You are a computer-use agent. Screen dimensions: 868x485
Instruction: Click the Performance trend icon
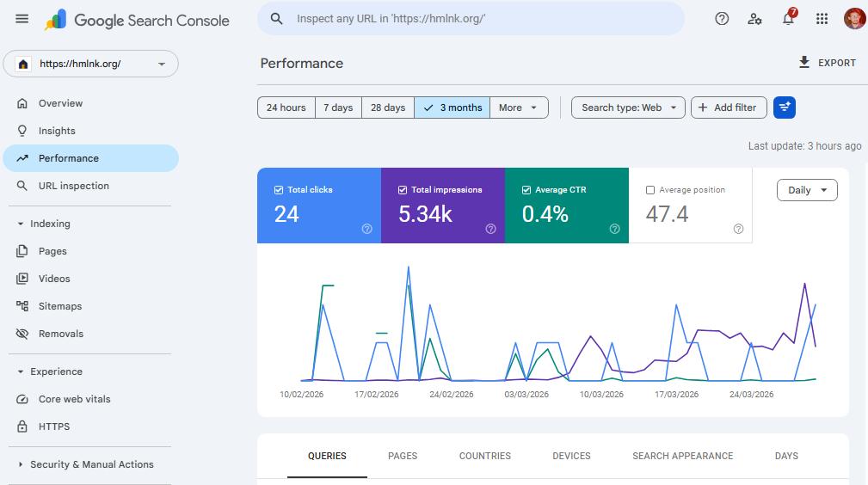click(22, 158)
